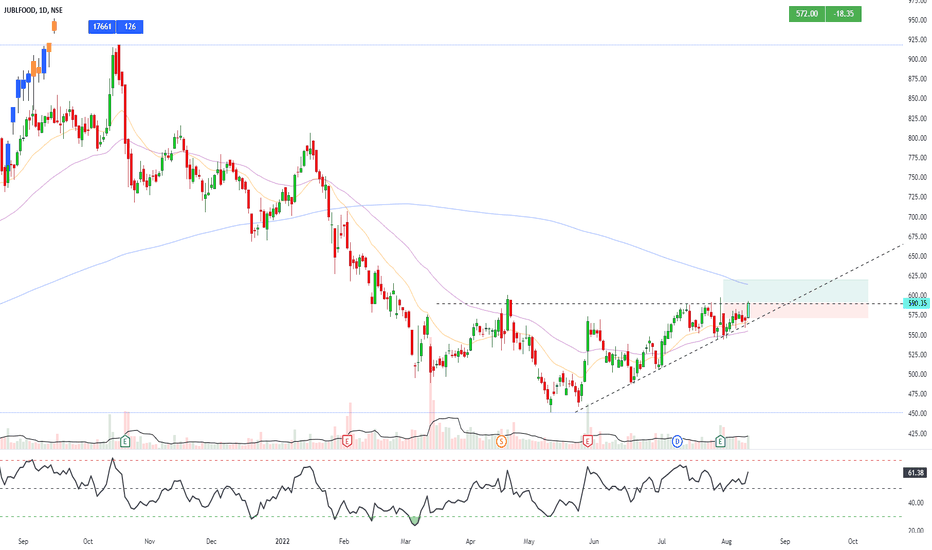Click the 650.00 price axis label
The image size is (932, 550).
pyautogui.click(x=917, y=256)
